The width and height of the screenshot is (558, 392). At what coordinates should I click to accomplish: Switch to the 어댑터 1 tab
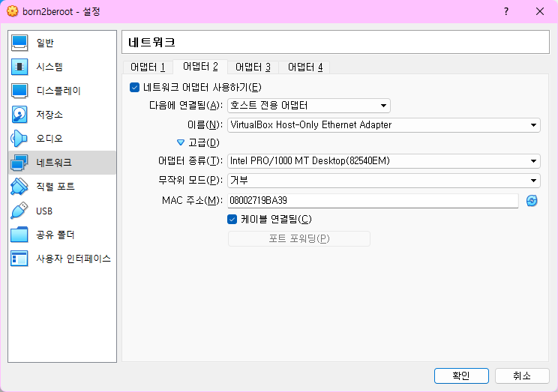coord(148,67)
